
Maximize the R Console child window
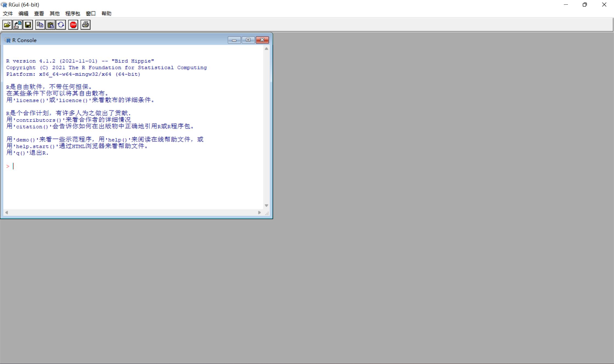pos(248,40)
